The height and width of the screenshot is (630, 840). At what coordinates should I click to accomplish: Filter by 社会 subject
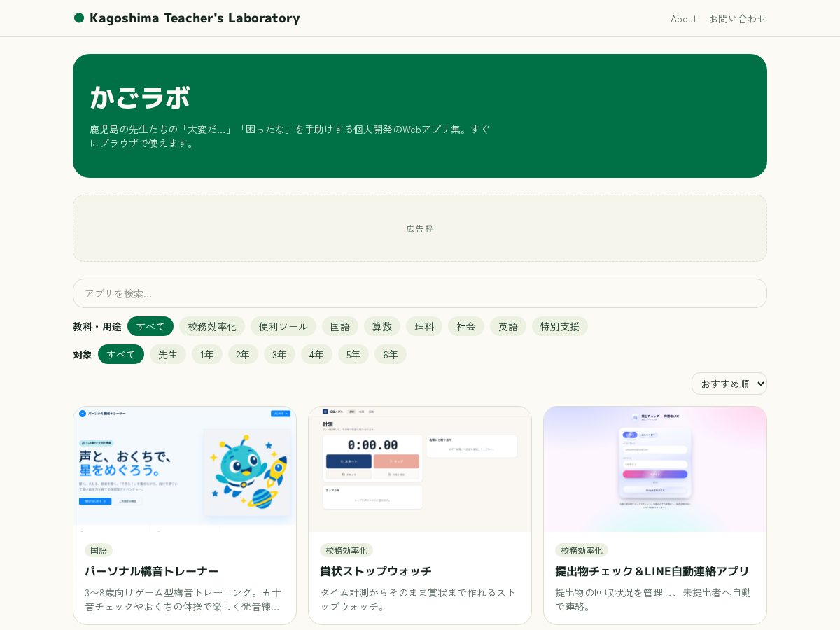click(x=466, y=326)
